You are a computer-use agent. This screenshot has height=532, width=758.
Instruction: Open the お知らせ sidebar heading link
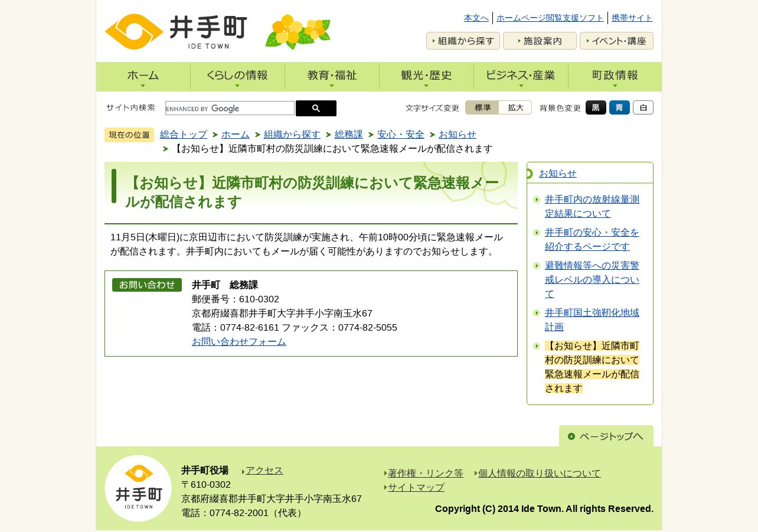pyautogui.click(x=558, y=173)
